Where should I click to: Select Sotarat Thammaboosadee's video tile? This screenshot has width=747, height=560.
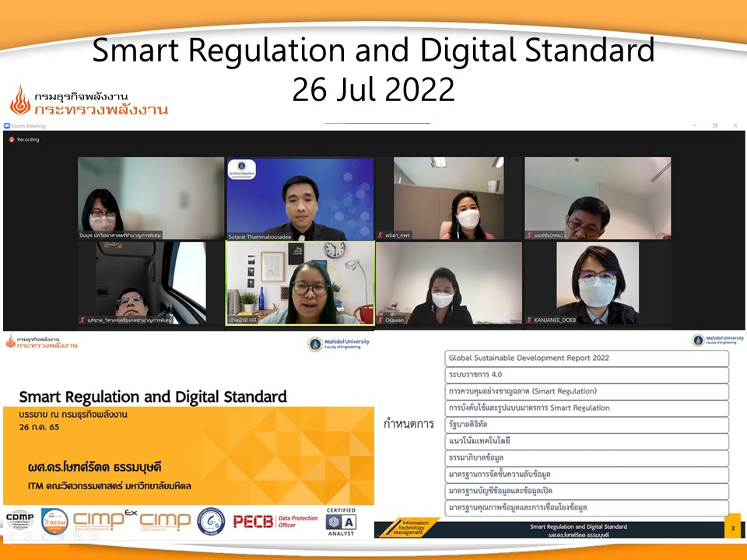(x=300, y=198)
